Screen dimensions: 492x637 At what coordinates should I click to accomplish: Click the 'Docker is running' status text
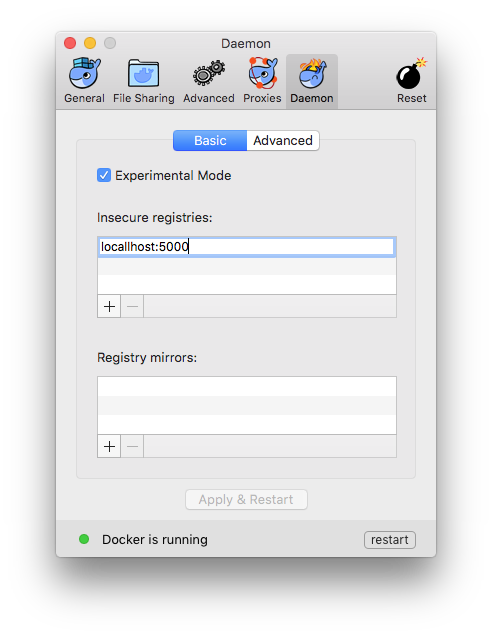[155, 540]
